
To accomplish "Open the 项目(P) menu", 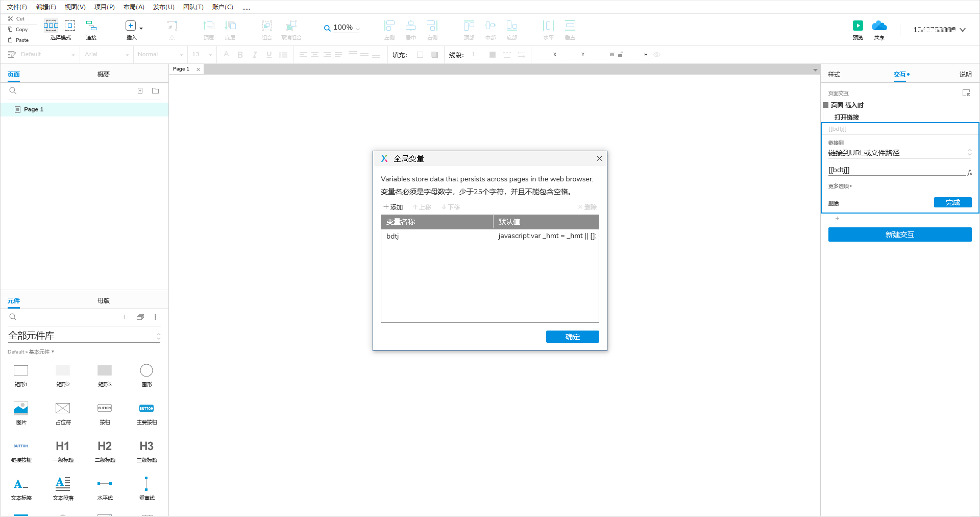I will tap(105, 7).
